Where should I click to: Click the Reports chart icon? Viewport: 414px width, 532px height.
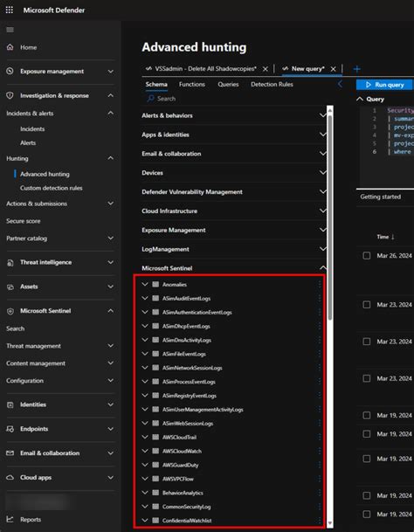[10, 519]
